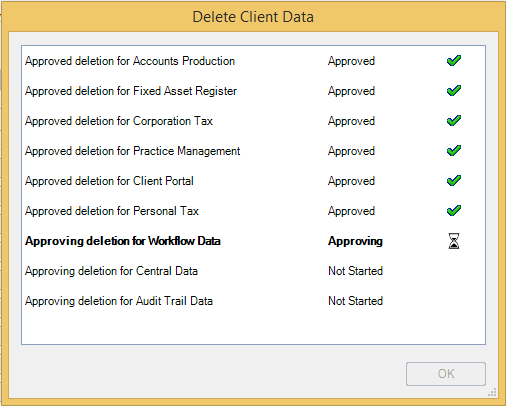The width and height of the screenshot is (506, 406).
Task: Select bold "Approving deletion for Workflow Data" text
Action: click(x=123, y=241)
